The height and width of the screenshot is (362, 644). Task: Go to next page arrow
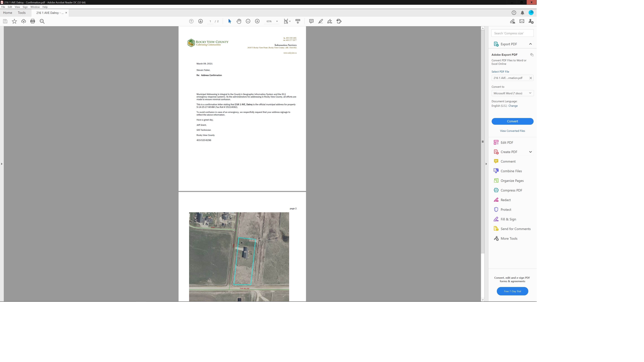(x=200, y=21)
